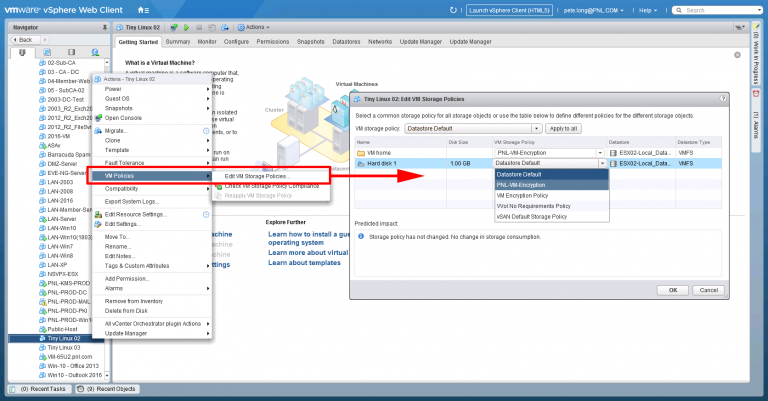Viewport: 768px width, 401px height.
Task: Click the refresh icon in the top bar
Action: 453,10
